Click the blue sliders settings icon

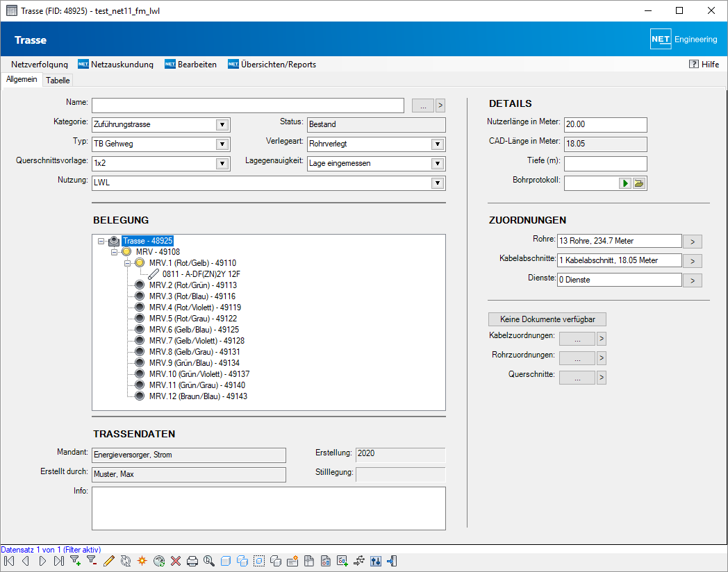pyautogui.click(x=376, y=562)
